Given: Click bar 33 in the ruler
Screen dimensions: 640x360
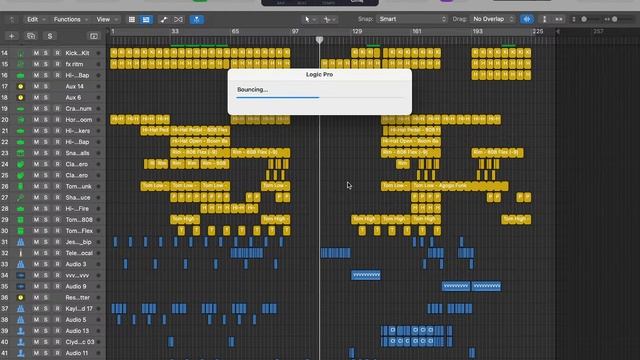Looking at the screenshot, I should coord(175,31).
